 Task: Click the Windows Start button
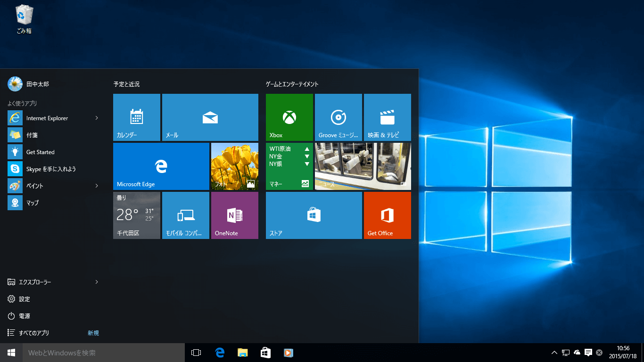point(11,353)
